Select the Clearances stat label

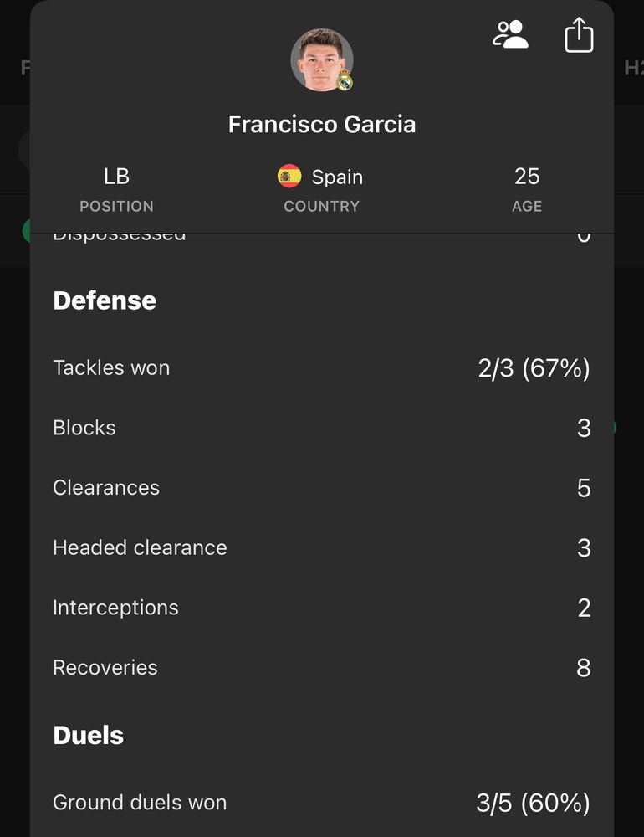coord(106,488)
